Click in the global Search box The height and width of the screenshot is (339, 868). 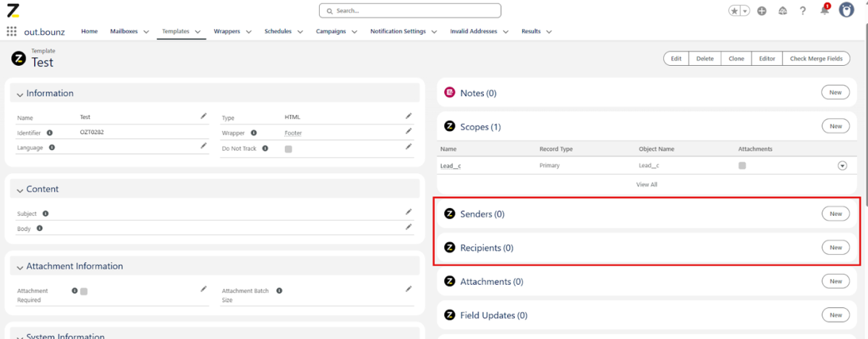pos(410,11)
